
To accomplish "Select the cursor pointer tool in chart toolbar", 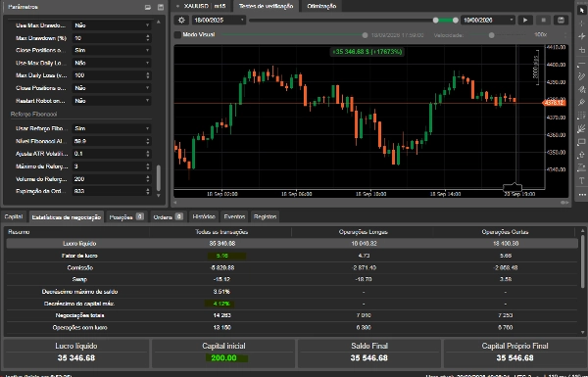I will (581, 10).
